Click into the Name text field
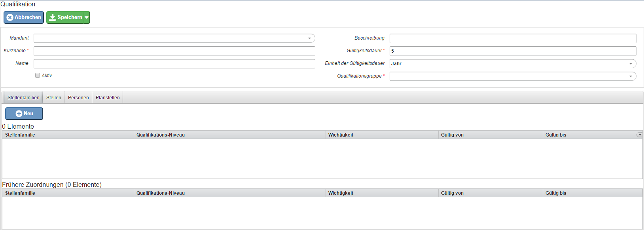Viewport: 644px width, 230px height. click(x=174, y=64)
